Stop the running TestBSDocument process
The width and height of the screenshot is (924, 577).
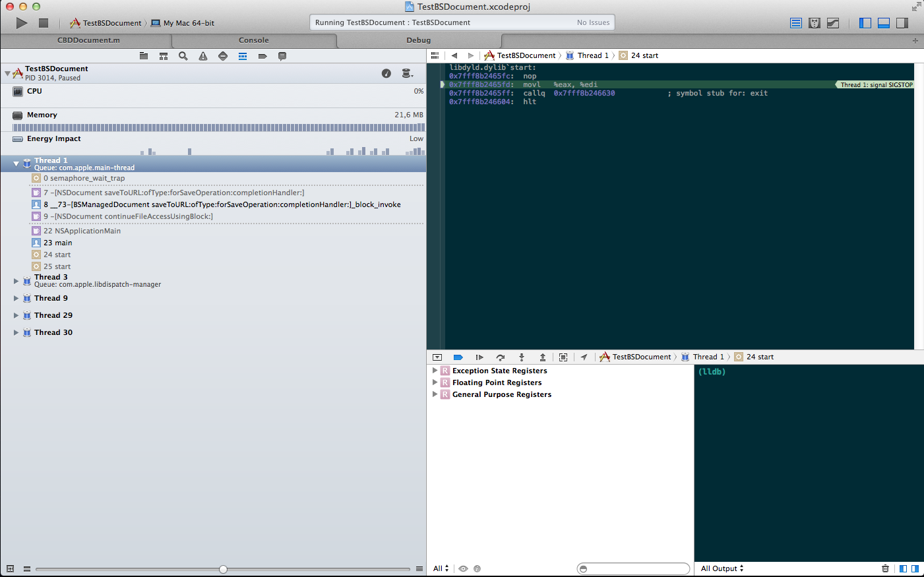pyautogui.click(x=44, y=23)
